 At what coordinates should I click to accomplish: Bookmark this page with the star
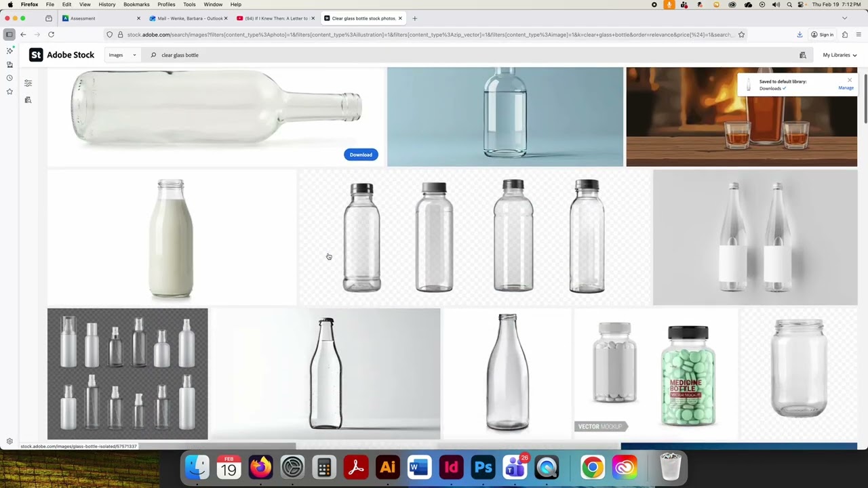click(x=741, y=35)
